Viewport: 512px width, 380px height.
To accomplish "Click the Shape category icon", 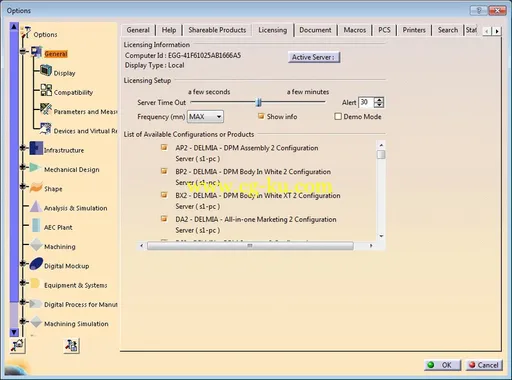I will pos(36,187).
